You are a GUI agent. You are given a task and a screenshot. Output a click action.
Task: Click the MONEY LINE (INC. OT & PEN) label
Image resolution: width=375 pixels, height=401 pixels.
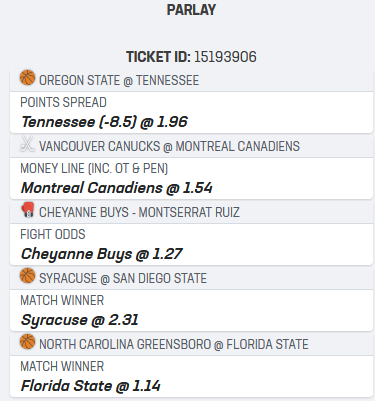tap(94, 168)
